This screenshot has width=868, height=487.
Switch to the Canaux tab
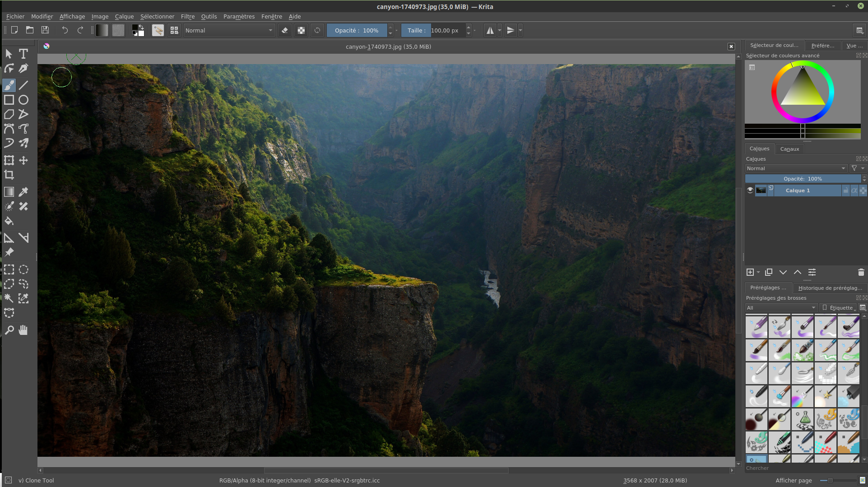(x=789, y=149)
